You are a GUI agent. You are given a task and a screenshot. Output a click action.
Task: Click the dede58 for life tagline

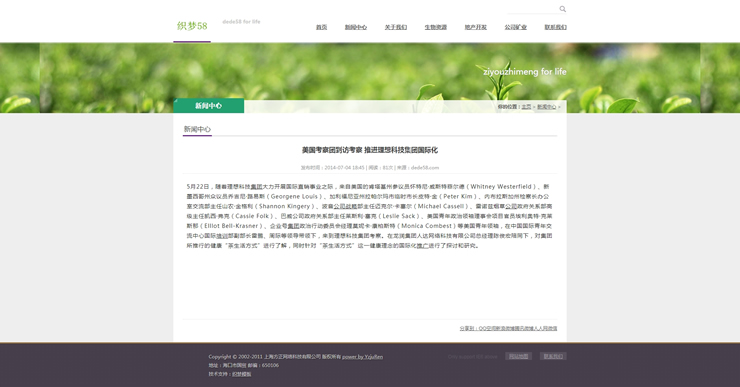[x=241, y=22]
